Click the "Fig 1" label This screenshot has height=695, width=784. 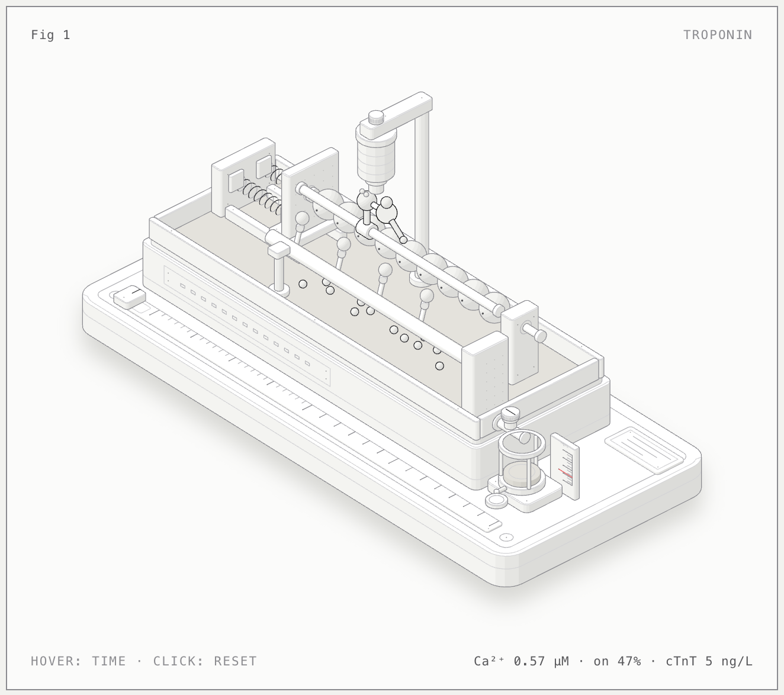click(50, 35)
